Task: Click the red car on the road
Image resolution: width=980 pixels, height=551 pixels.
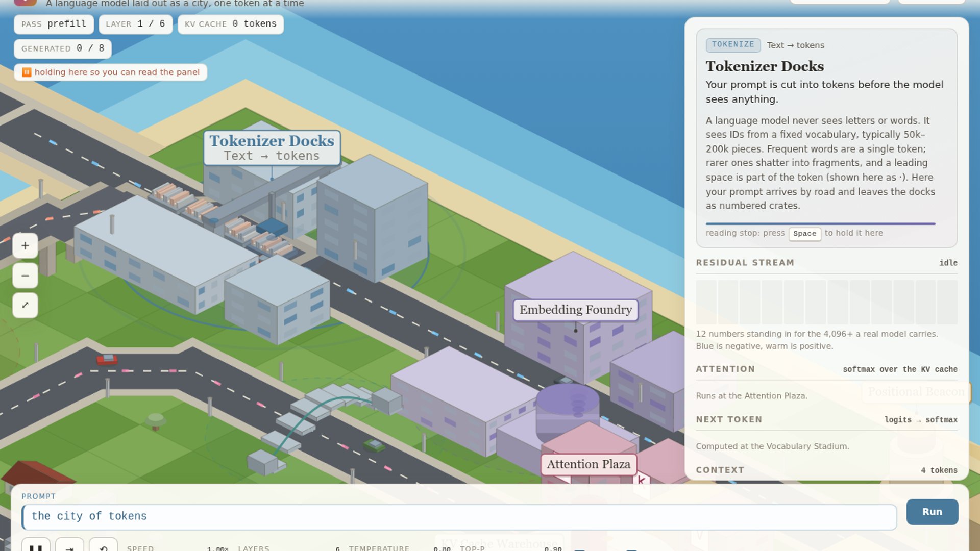Action: [107, 359]
